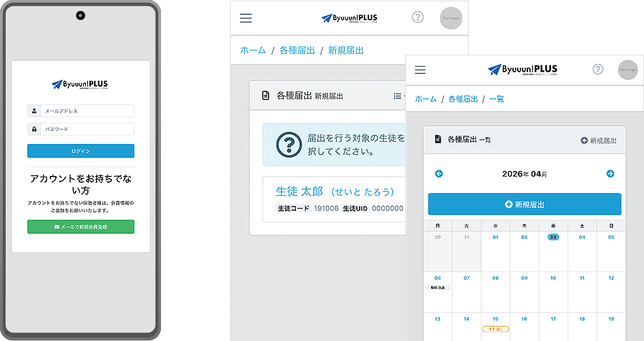
Task: Click the 土 weekday column header
Action: tap(582, 226)
